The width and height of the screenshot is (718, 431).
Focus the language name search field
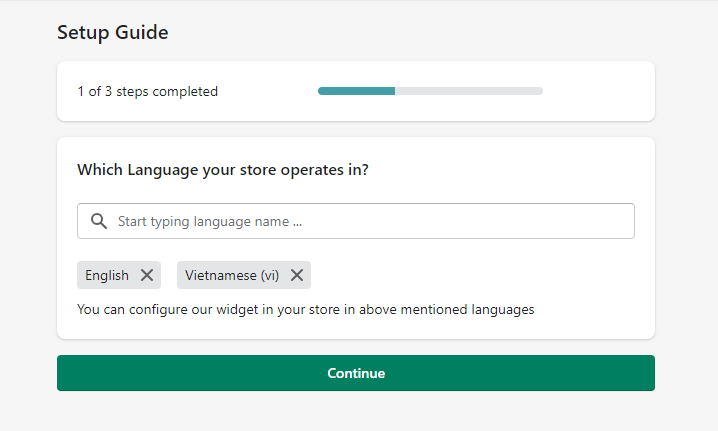tap(370, 222)
